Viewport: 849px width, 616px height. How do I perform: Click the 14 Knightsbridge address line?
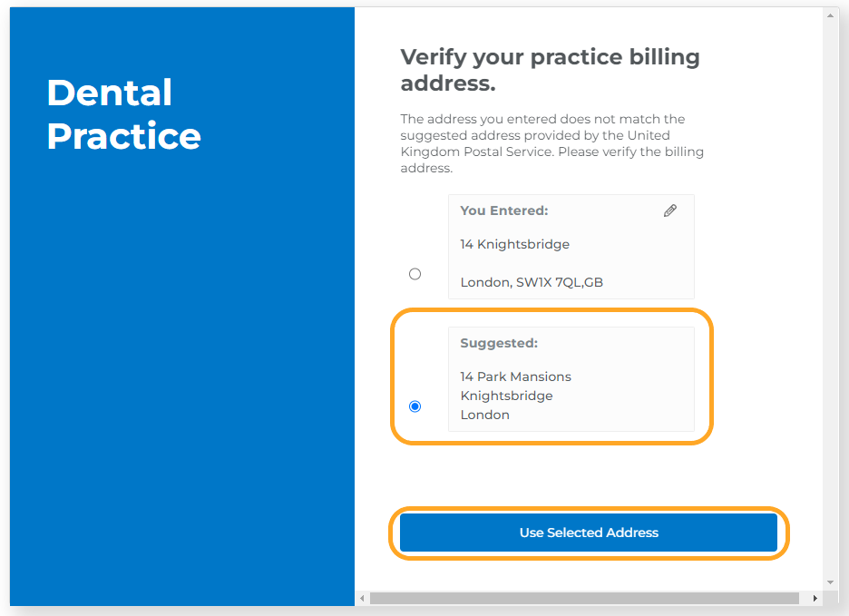coord(515,244)
